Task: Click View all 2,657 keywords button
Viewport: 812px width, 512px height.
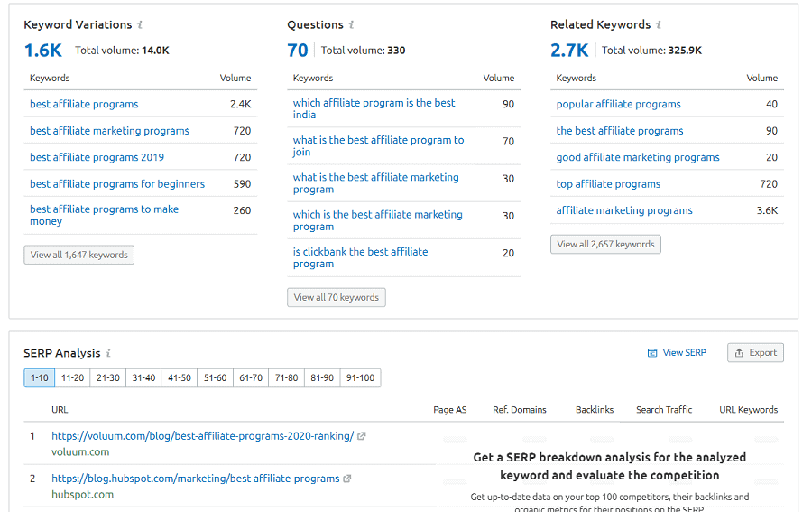Action: [x=605, y=244]
